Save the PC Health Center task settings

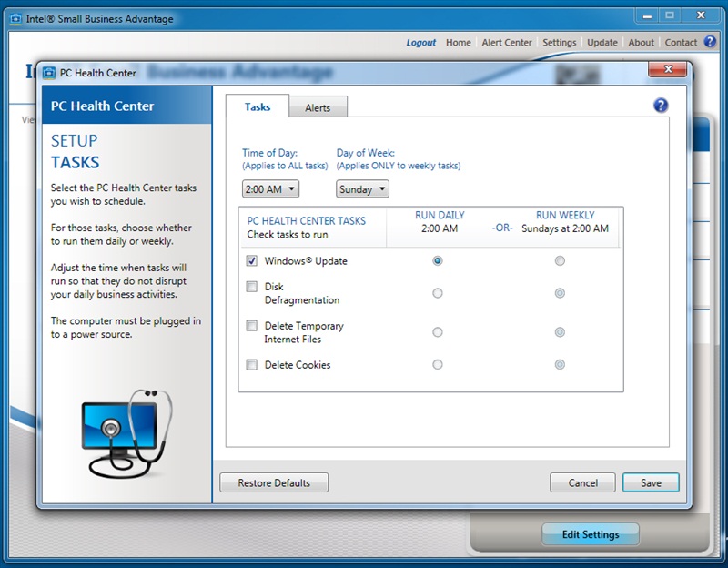[x=651, y=482]
